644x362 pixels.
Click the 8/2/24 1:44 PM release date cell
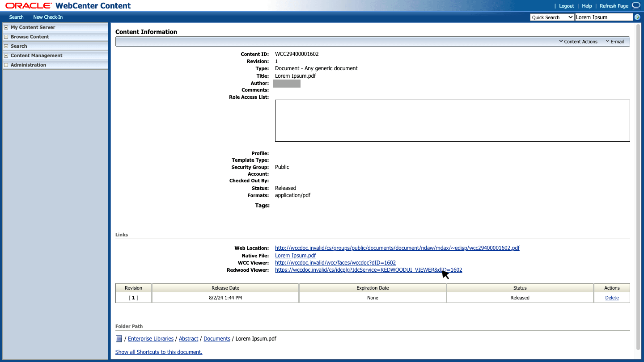click(x=225, y=298)
